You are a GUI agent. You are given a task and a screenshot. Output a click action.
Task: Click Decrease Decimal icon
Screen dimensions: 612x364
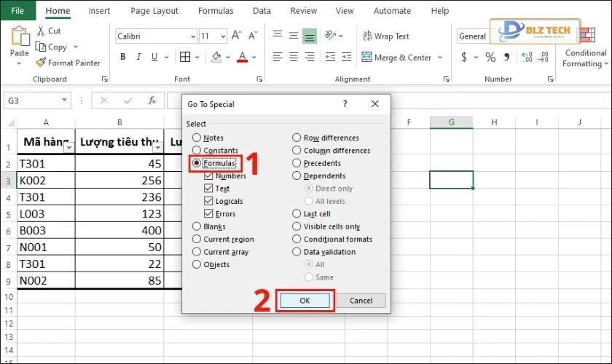tap(544, 58)
